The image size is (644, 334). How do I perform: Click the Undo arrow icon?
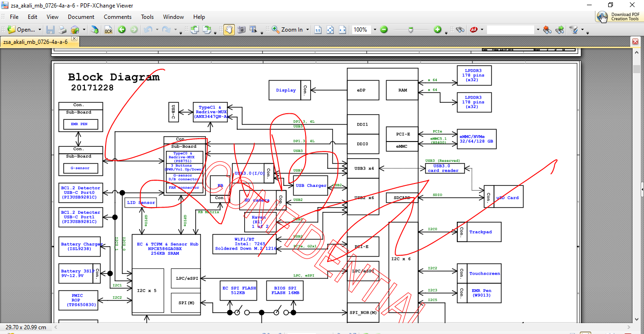click(x=148, y=30)
